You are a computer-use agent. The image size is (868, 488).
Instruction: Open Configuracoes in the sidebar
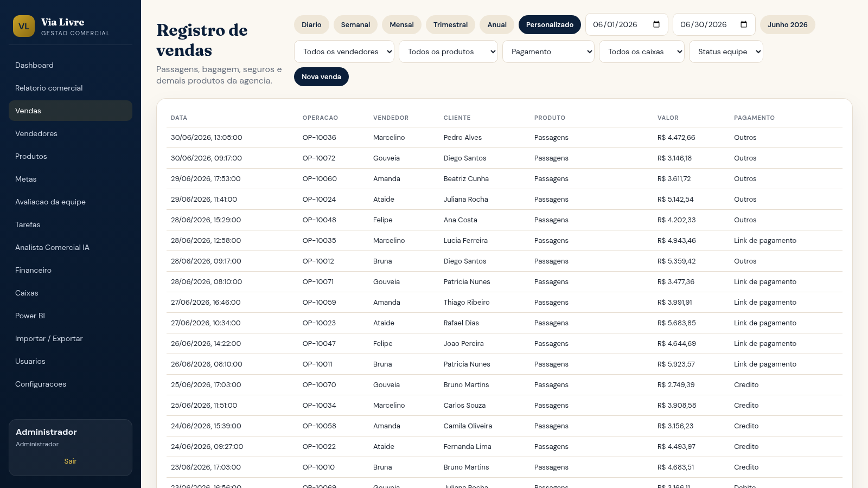(71, 384)
